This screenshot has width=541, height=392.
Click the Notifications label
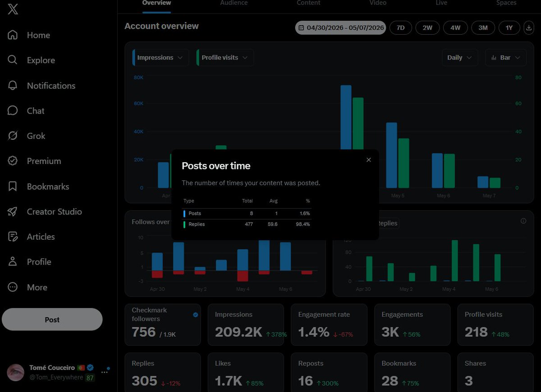[51, 86]
